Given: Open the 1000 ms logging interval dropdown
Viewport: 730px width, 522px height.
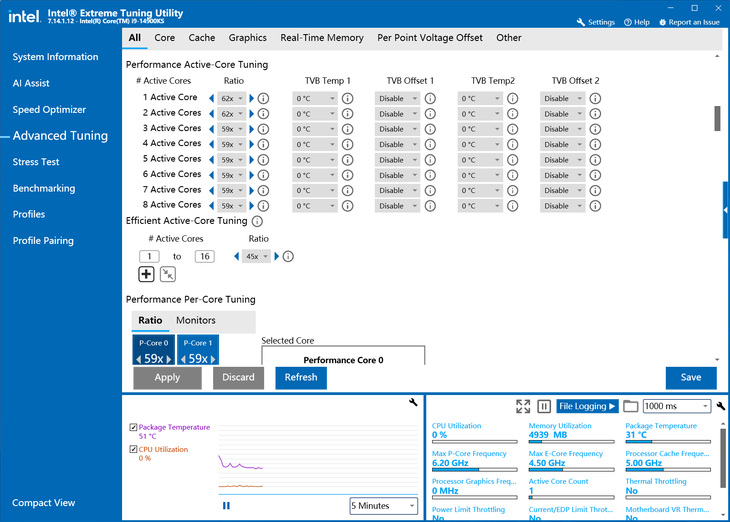Looking at the screenshot, I should (677, 406).
